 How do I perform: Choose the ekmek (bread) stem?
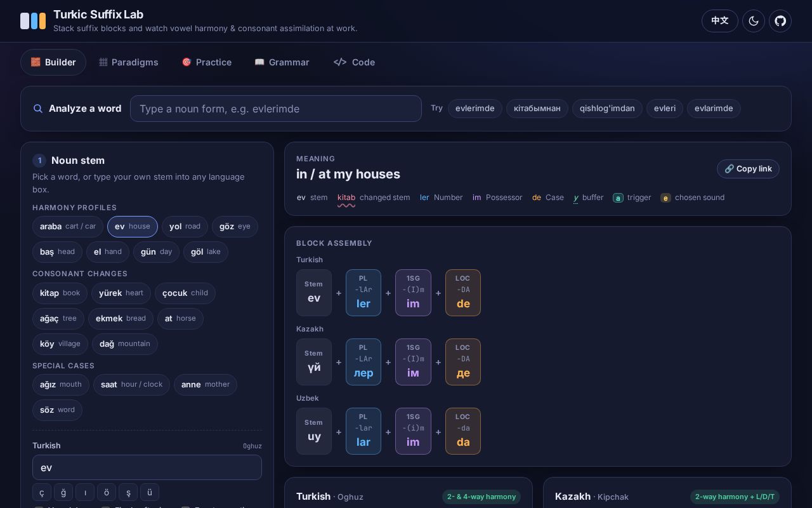(121, 319)
